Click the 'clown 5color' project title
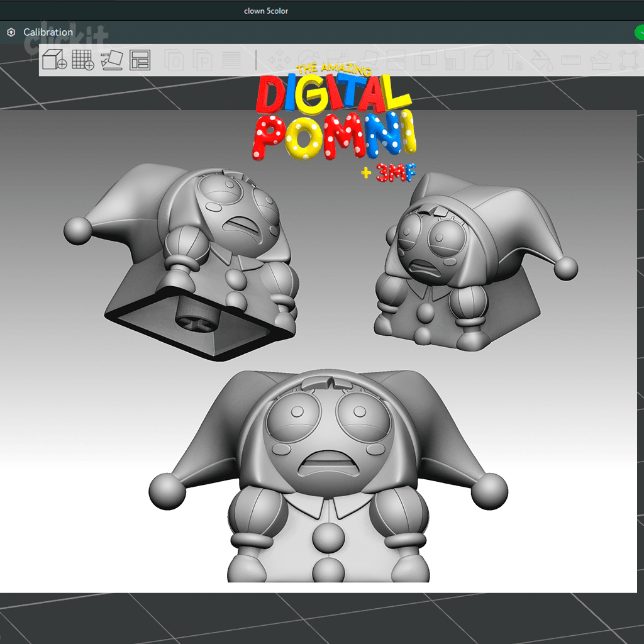This screenshot has height=644, width=644. tap(266, 11)
